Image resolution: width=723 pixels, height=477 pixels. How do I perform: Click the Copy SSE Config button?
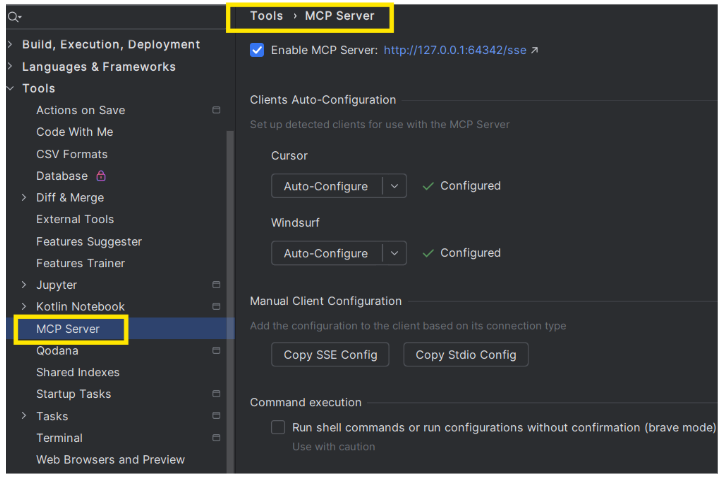(x=330, y=355)
